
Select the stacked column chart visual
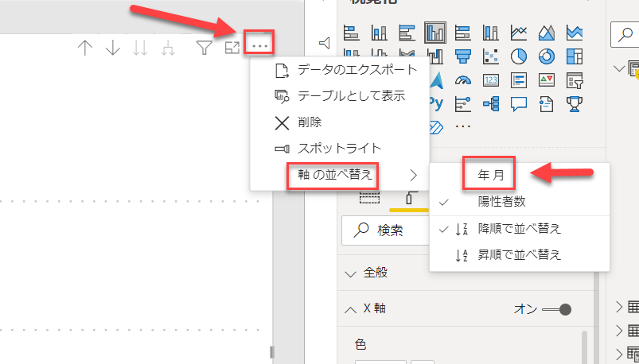coord(379,33)
